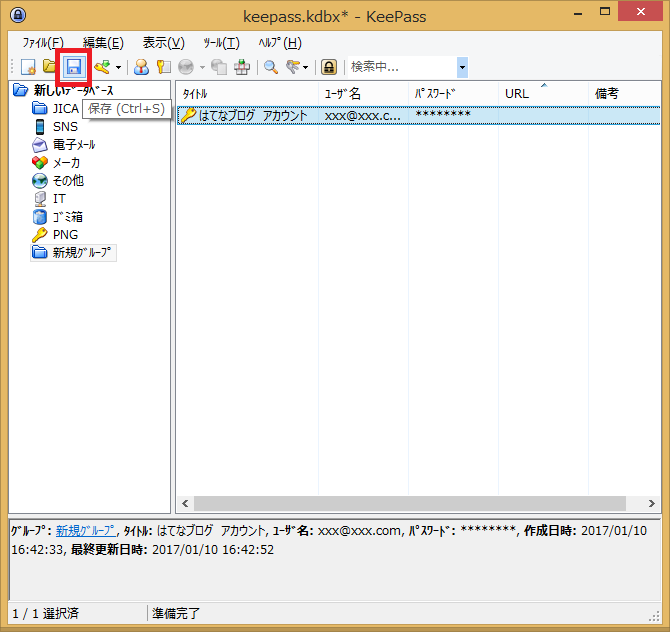This screenshot has width=670, height=632.
Task: Click the horizontal scrollbar thumb
Action: [x=410, y=503]
